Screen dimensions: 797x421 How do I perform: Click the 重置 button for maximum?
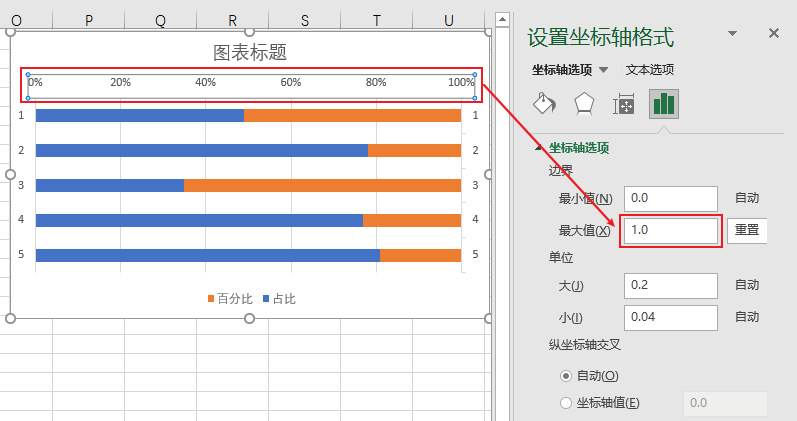click(x=747, y=230)
